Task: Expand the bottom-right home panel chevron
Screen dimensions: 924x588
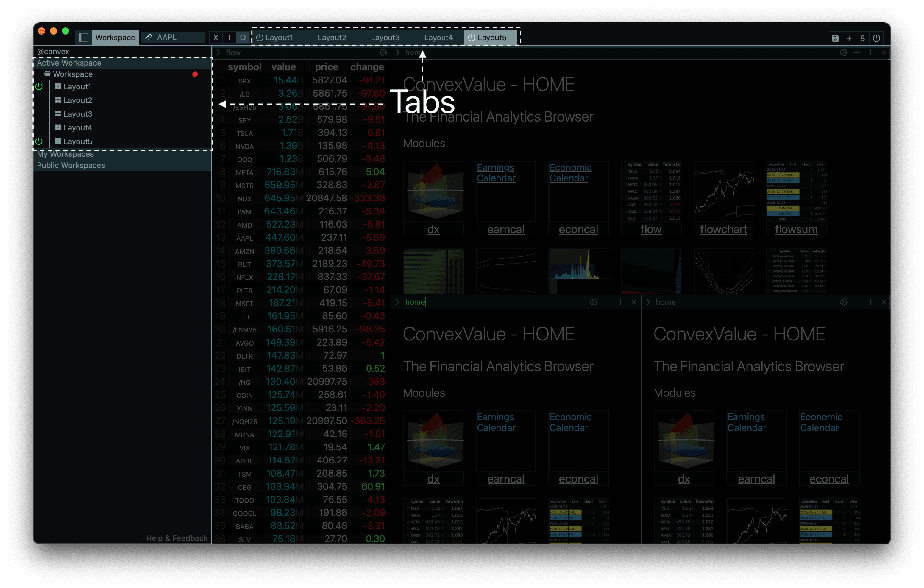Action: click(x=648, y=302)
